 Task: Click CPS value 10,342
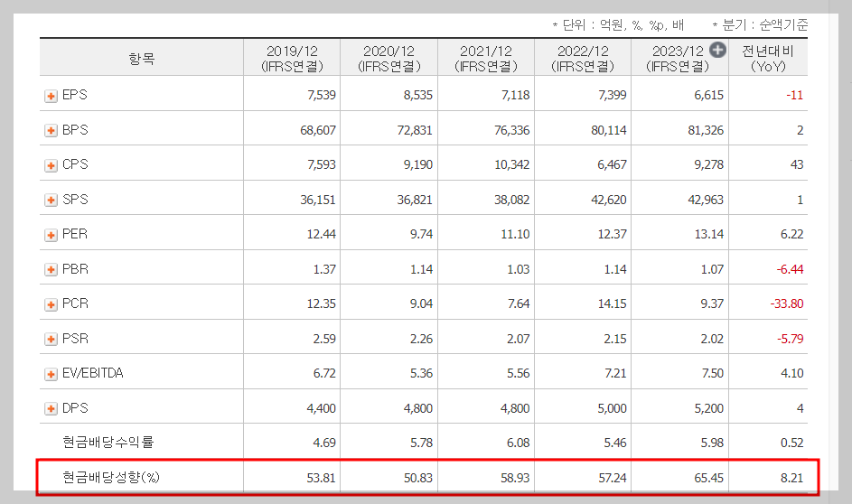(x=512, y=164)
